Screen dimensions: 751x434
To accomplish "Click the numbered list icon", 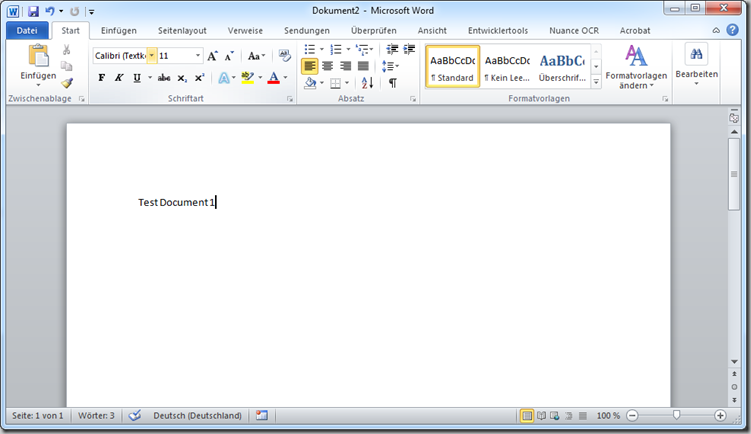I will pyautogui.click(x=336, y=49).
